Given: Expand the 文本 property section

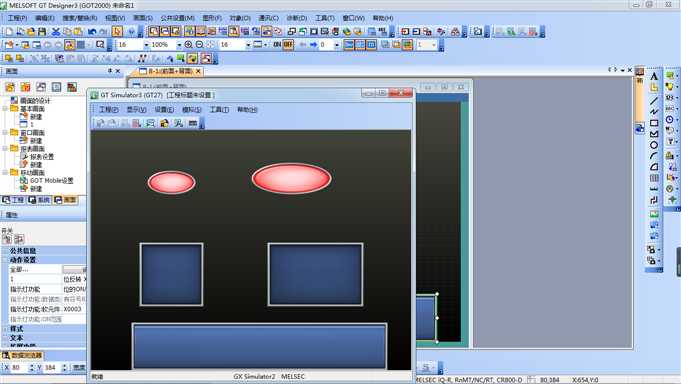Looking at the screenshot, I should tap(5, 338).
